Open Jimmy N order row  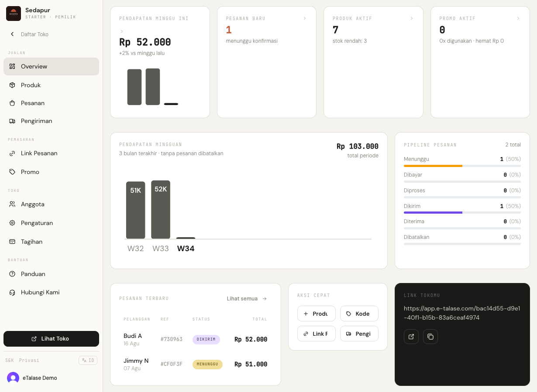click(x=196, y=364)
